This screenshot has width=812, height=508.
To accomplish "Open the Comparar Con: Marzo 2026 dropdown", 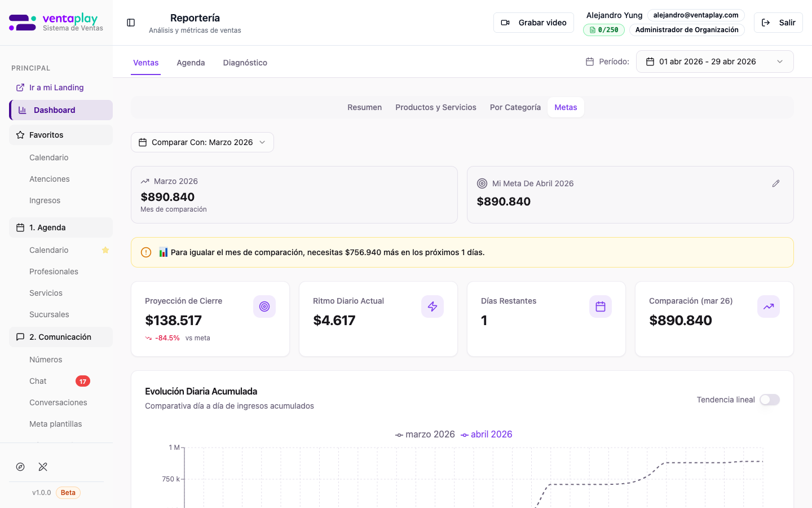I will coord(202,142).
